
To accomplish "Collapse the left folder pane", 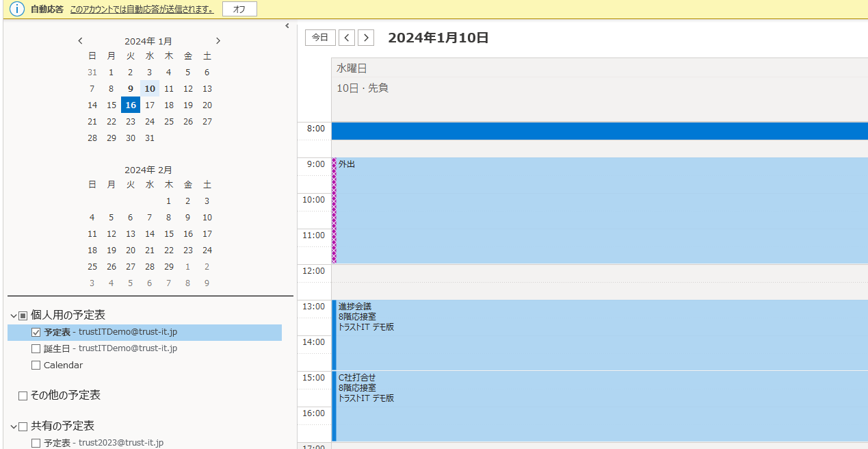I will tap(287, 26).
